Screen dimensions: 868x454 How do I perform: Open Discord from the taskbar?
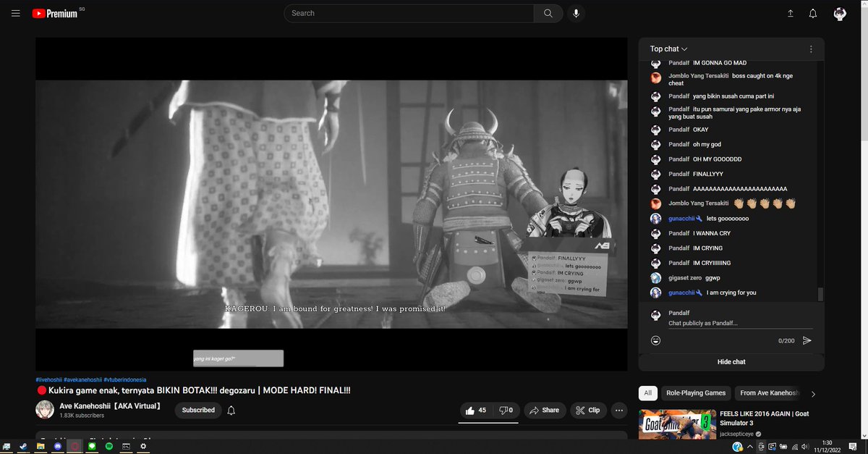tap(58, 447)
